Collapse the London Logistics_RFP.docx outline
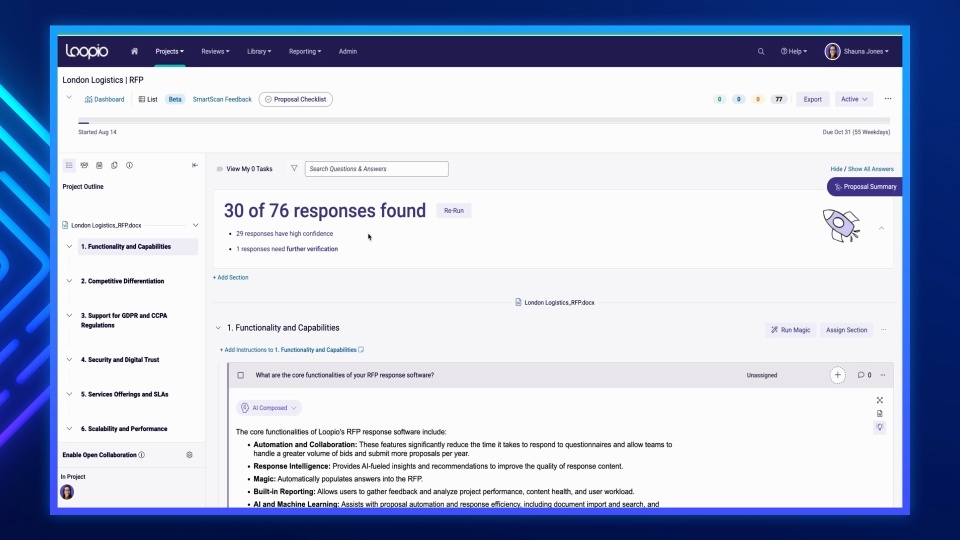The width and height of the screenshot is (960, 540). coord(195,225)
